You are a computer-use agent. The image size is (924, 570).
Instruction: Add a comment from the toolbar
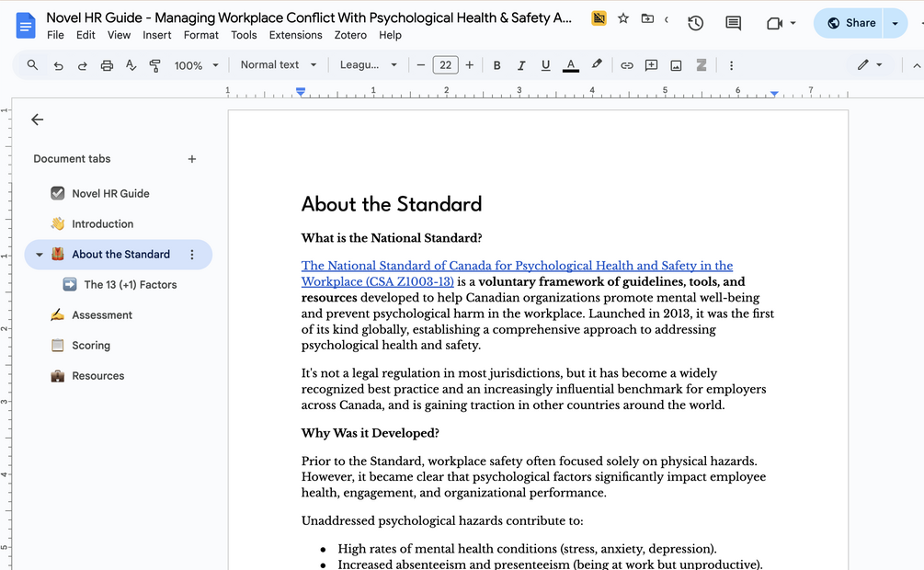point(651,65)
